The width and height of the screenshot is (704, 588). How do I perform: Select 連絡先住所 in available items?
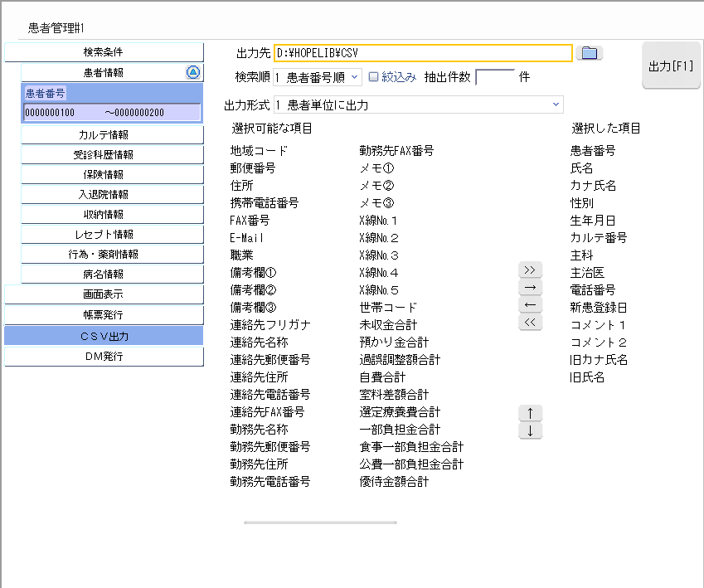coord(259,377)
